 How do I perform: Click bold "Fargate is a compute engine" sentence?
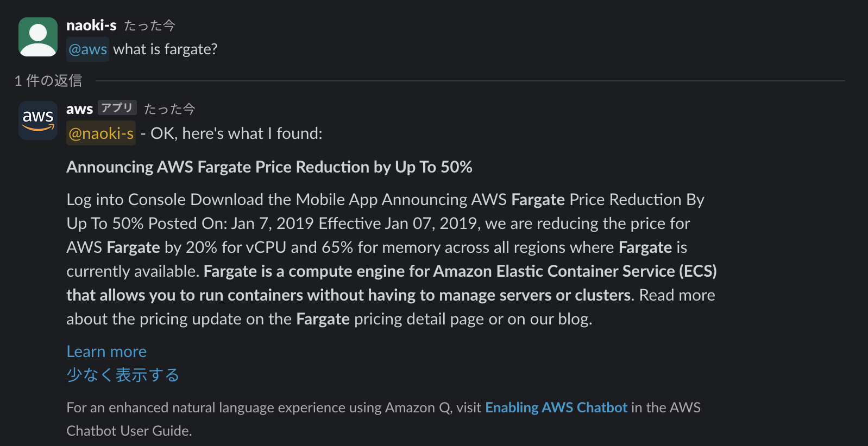[x=460, y=271]
